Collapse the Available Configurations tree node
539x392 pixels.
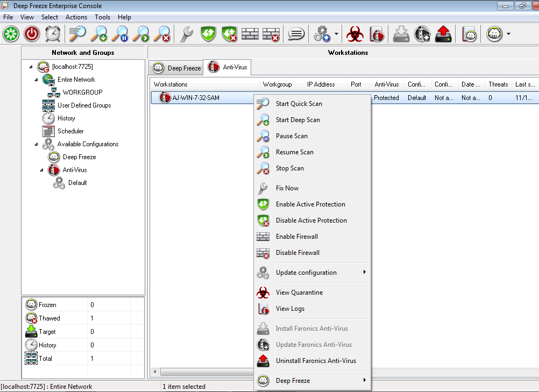tap(36, 144)
